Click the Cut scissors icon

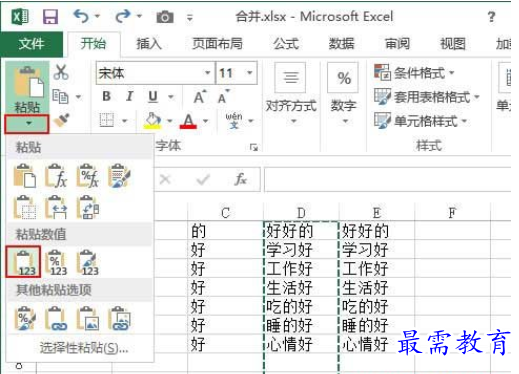[61, 72]
